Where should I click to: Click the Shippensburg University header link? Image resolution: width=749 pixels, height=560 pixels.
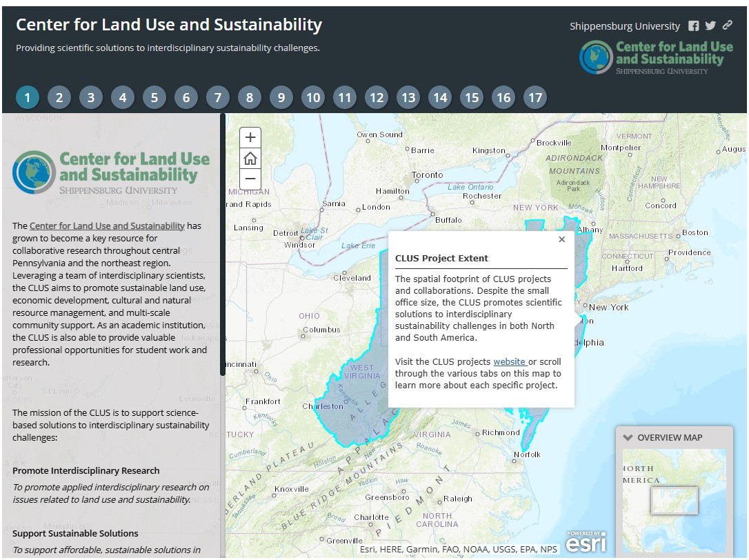624,26
